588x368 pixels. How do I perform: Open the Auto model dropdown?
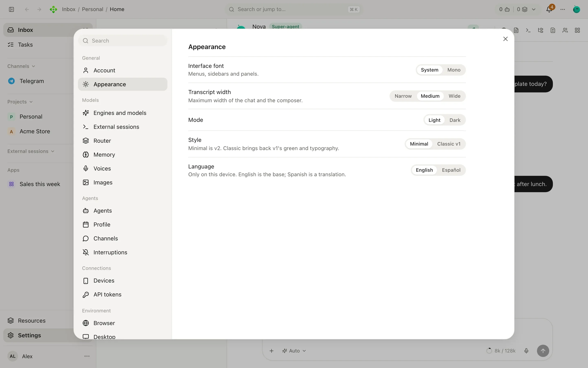coord(294,351)
